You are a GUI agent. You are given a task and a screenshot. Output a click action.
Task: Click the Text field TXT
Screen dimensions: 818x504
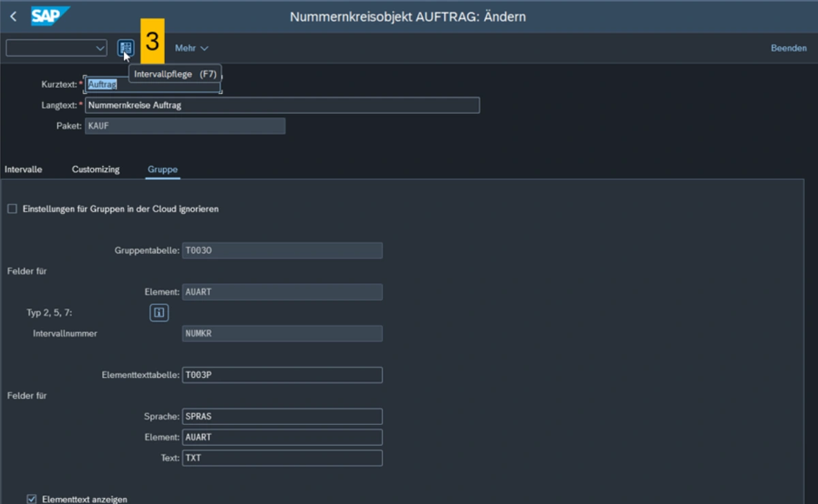tap(282, 458)
